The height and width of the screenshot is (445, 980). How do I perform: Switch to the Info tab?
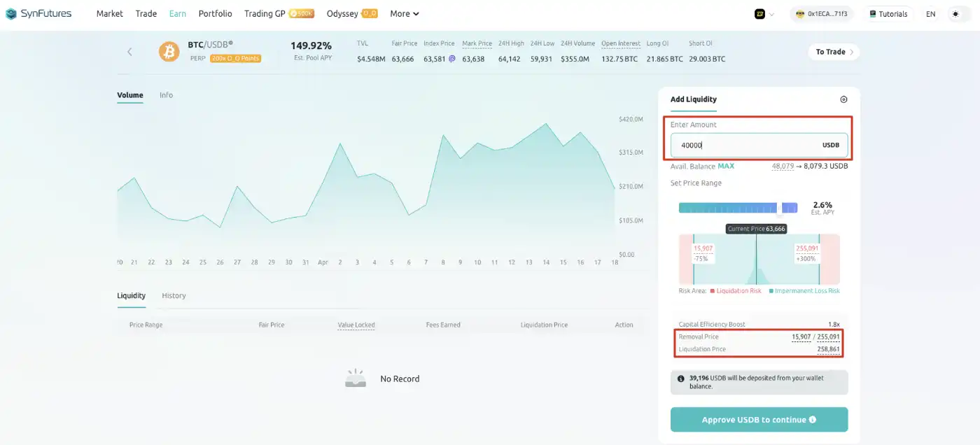coord(166,95)
